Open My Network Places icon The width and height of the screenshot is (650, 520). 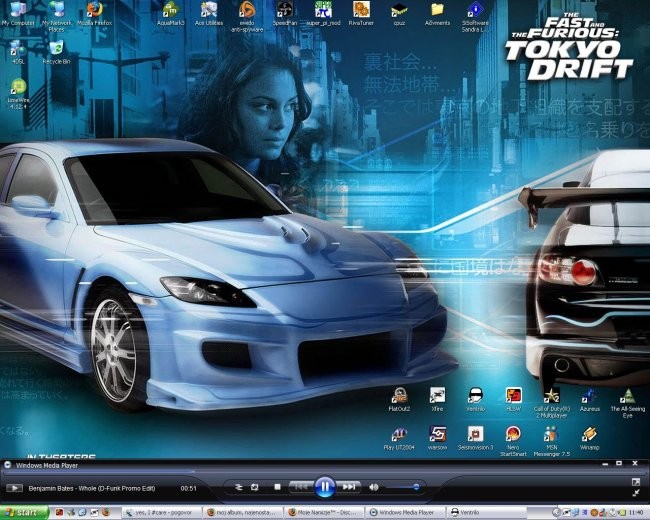click(57, 17)
